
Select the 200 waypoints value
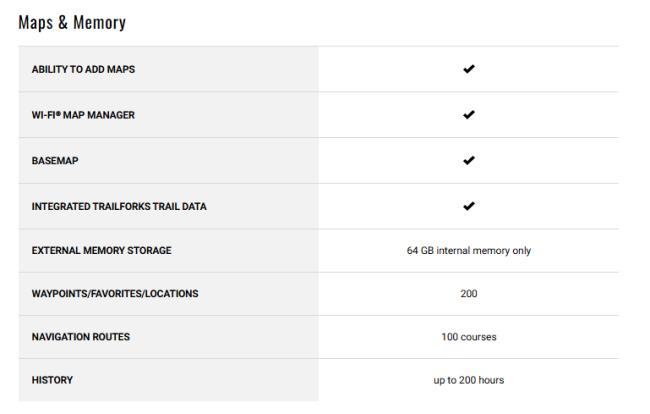(x=468, y=293)
